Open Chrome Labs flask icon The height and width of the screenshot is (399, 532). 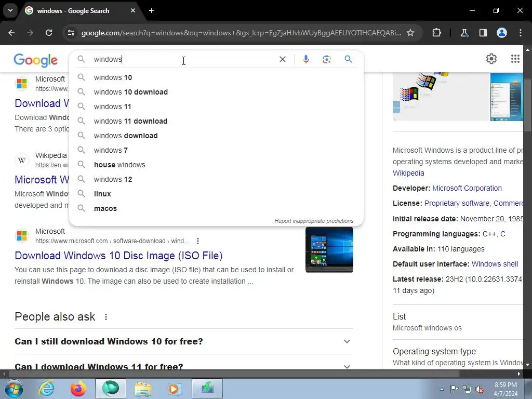464,33
